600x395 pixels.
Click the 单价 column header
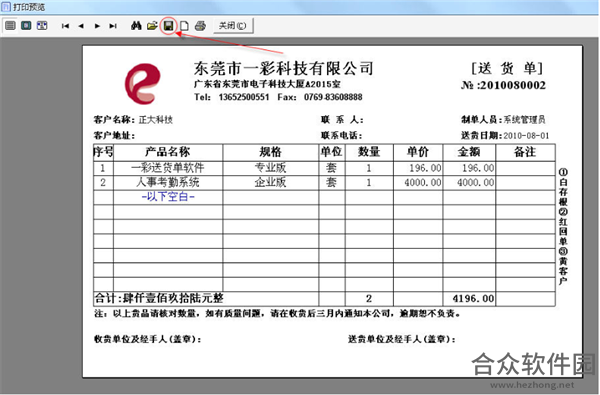(x=417, y=152)
